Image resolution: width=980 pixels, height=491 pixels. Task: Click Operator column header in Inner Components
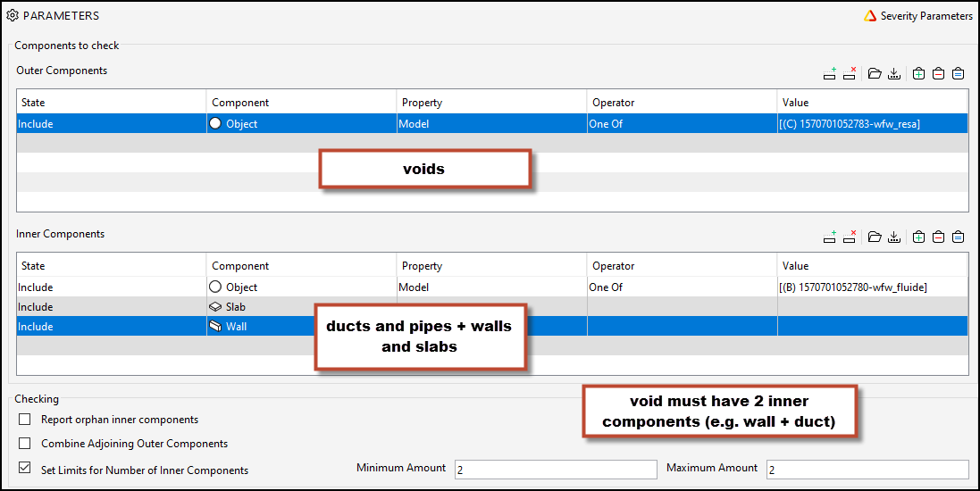click(682, 265)
